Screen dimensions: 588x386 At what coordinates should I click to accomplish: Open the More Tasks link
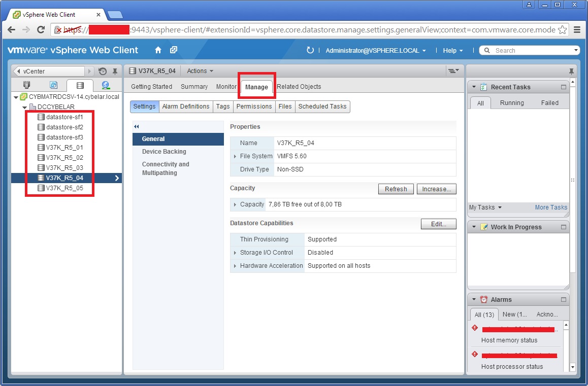551,207
